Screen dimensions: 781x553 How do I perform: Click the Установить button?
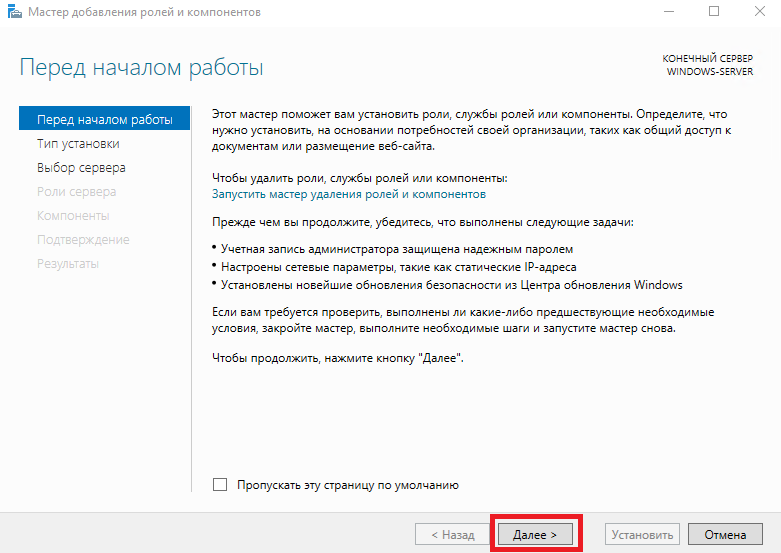643,535
